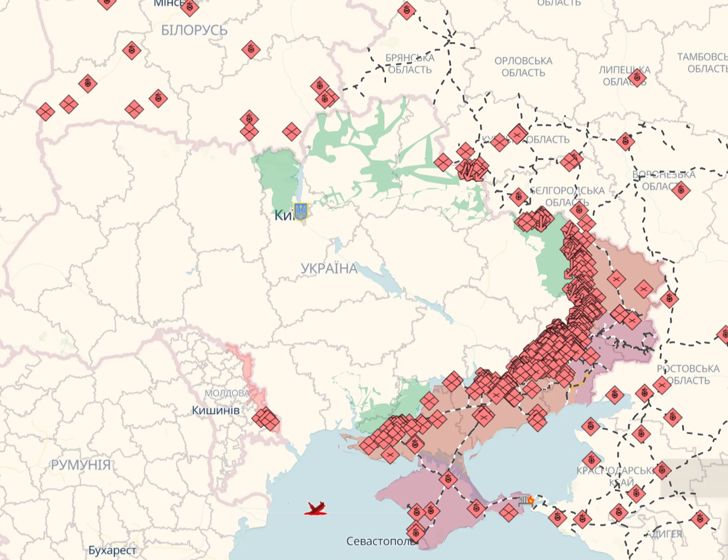This screenshot has width=728, height=560.
Task: Select the Бухарест city label
Action: pos(112,550)
